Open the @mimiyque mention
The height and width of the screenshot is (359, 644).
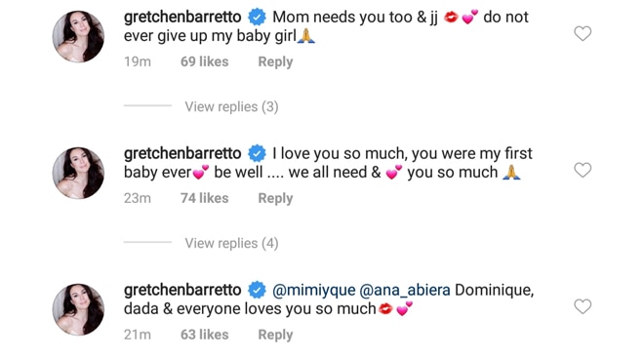pyautogui.click(x=314, y=291)
